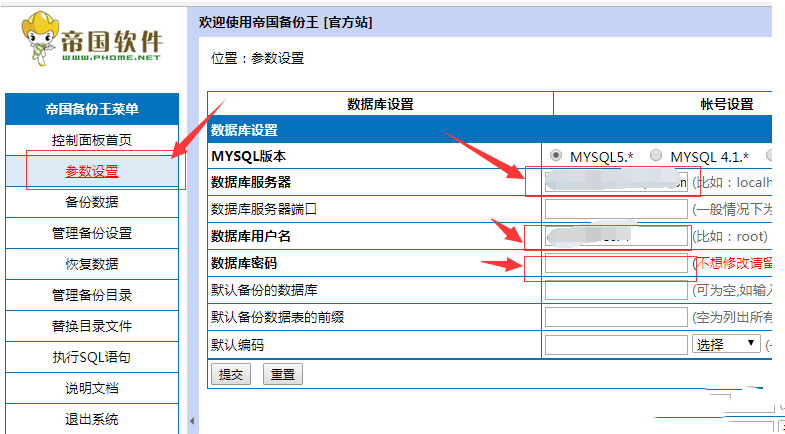
Task: Focus the 数据库服务器端口 input field
Action: click(616, 209)
